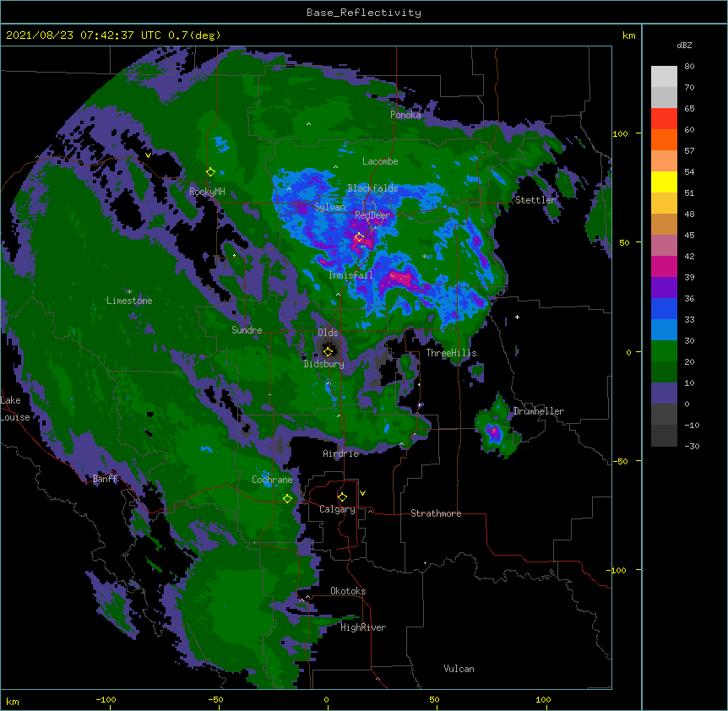The image size is (728, 711).
Task: Pick the slate purple 10-0 dBZ swatch
Action: pos(664,393)
